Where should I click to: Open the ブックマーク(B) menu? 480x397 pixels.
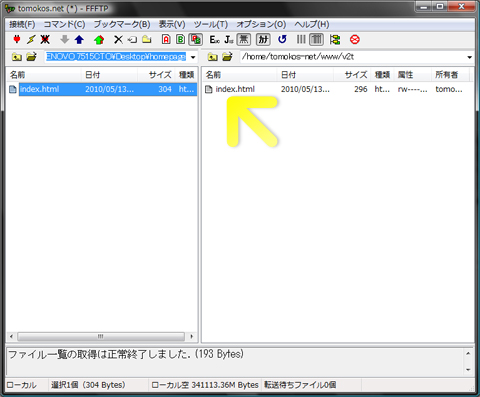pyautogui.click(x=122, y=24)
